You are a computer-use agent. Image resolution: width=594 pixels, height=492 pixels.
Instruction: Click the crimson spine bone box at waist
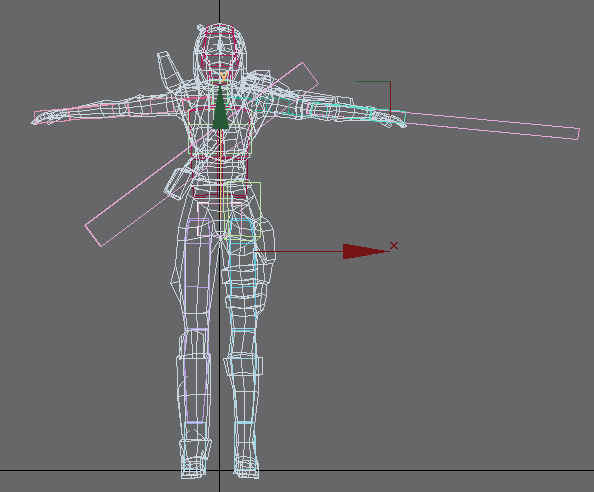click(x=220, y=178)
